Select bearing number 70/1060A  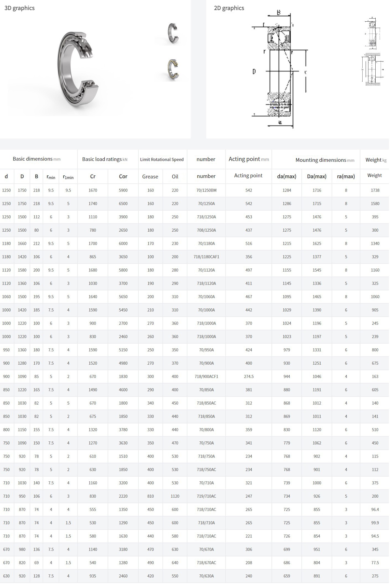click(x=206, y=297)
